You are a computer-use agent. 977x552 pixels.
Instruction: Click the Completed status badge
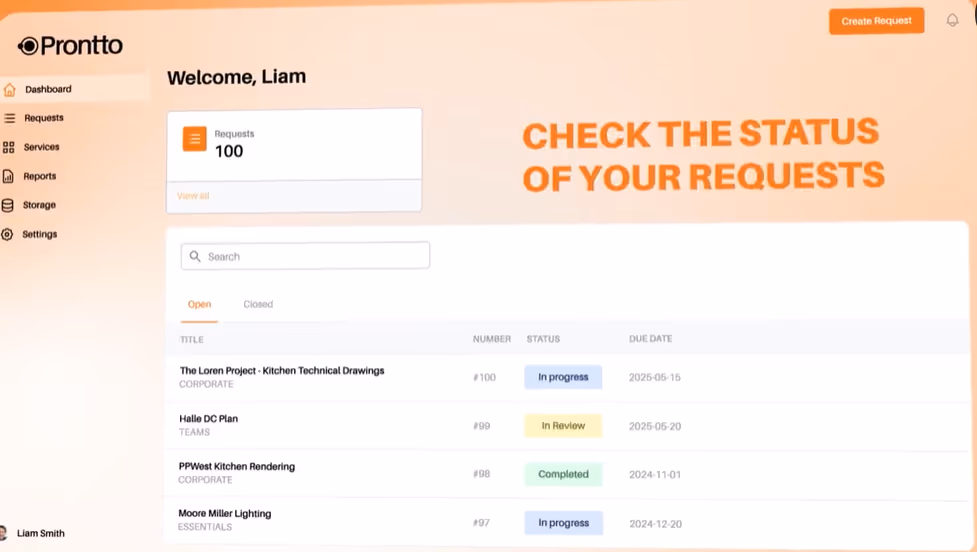[x=563, y=474]
